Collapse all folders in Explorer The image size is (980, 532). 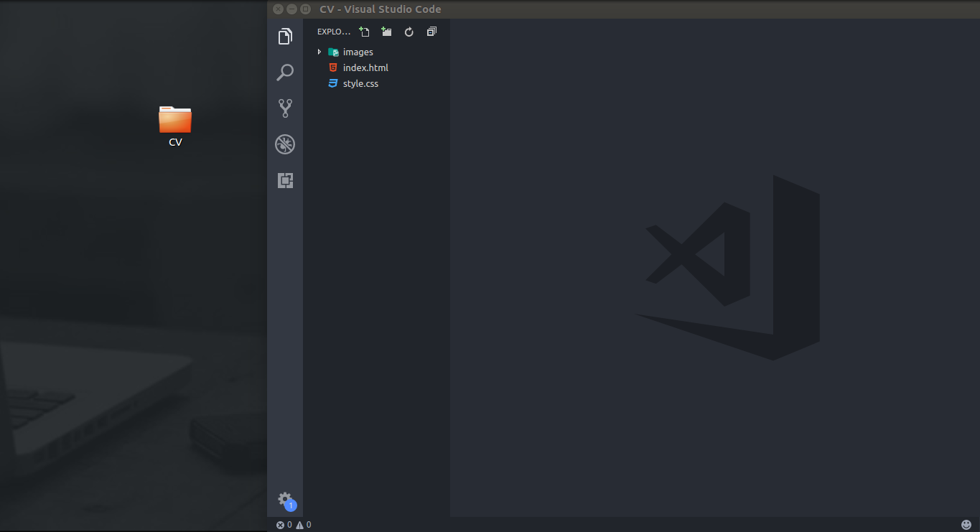pyautogui.click(x=431, y=32)
